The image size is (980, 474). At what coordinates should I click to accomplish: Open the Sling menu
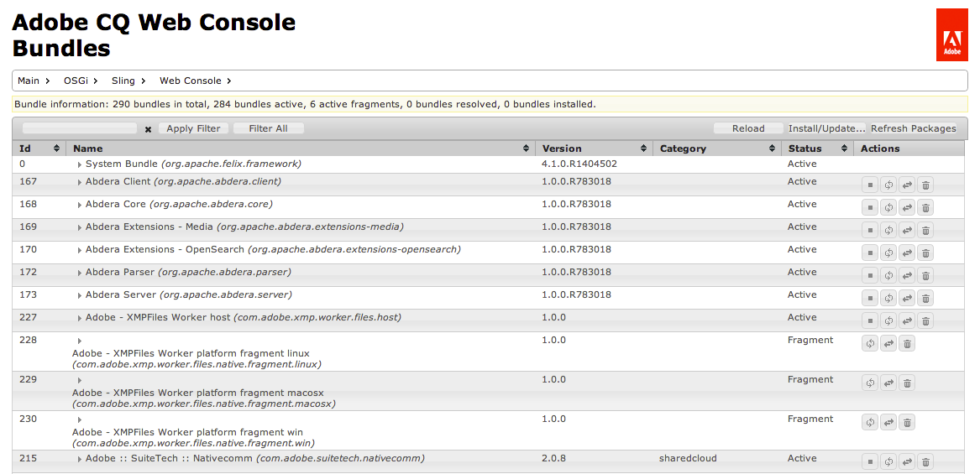(128, 81)
